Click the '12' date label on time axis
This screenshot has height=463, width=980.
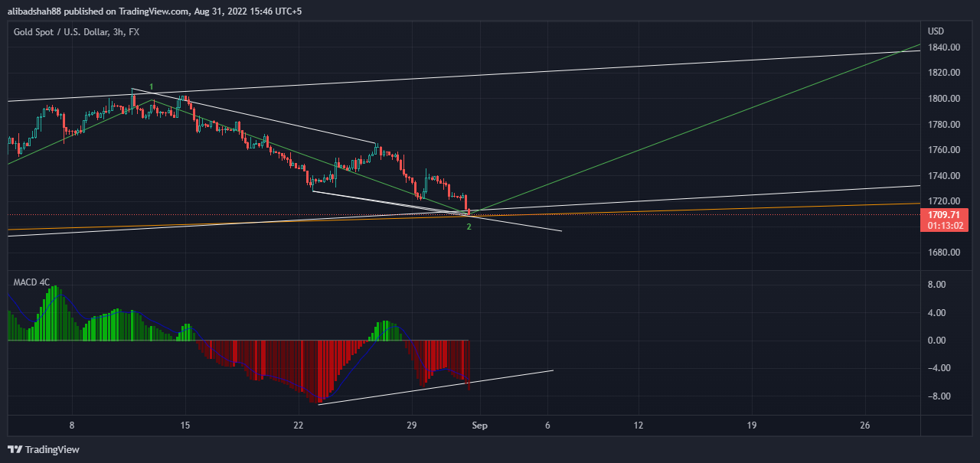click(638, 426)
